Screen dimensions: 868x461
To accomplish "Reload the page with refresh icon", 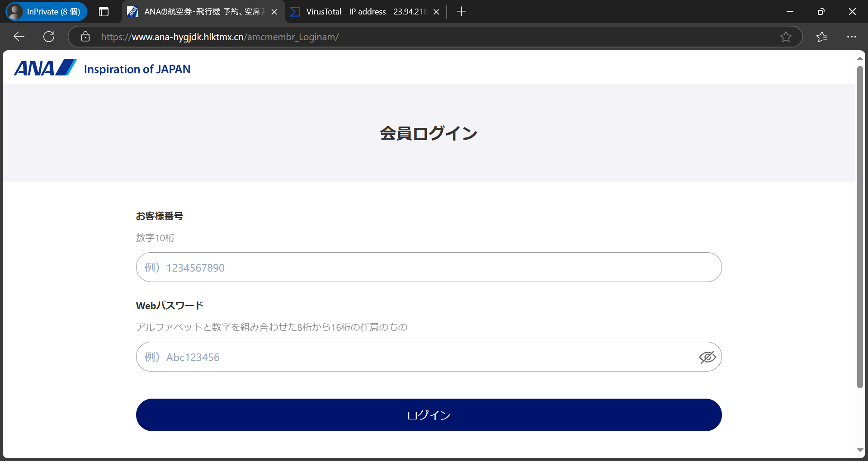I will (x=49, y=37).
